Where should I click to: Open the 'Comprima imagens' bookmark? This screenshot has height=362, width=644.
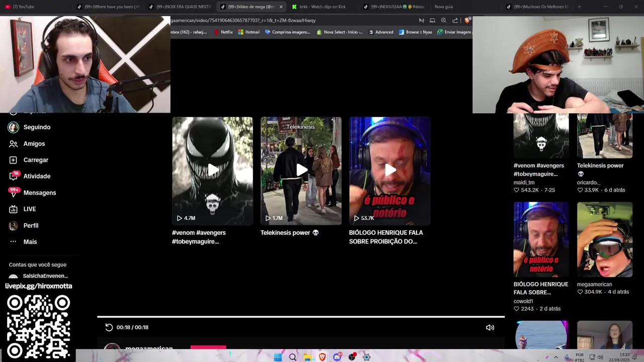tap(287, 32)
